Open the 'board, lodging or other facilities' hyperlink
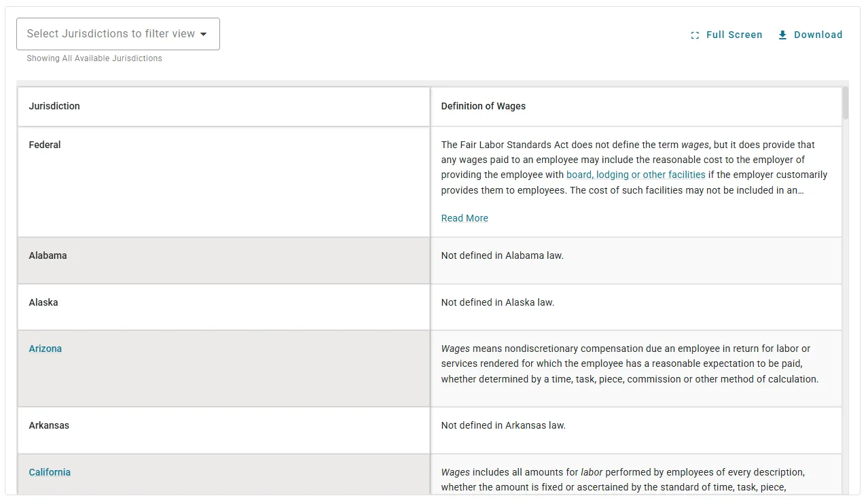The image size is (868, 500). coord(636,175)
